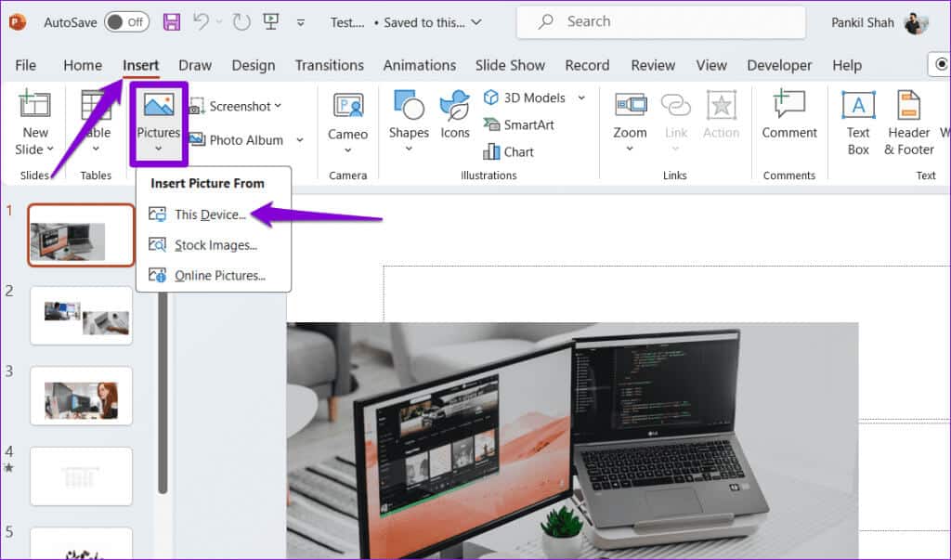Add a Comment

(789, 115)
